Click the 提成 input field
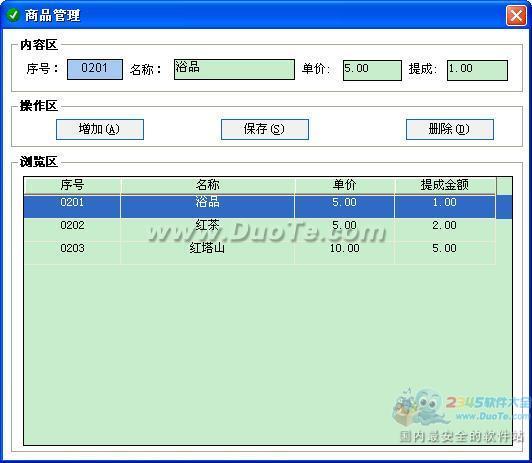532x463 pixels. (x=477, y=70)
